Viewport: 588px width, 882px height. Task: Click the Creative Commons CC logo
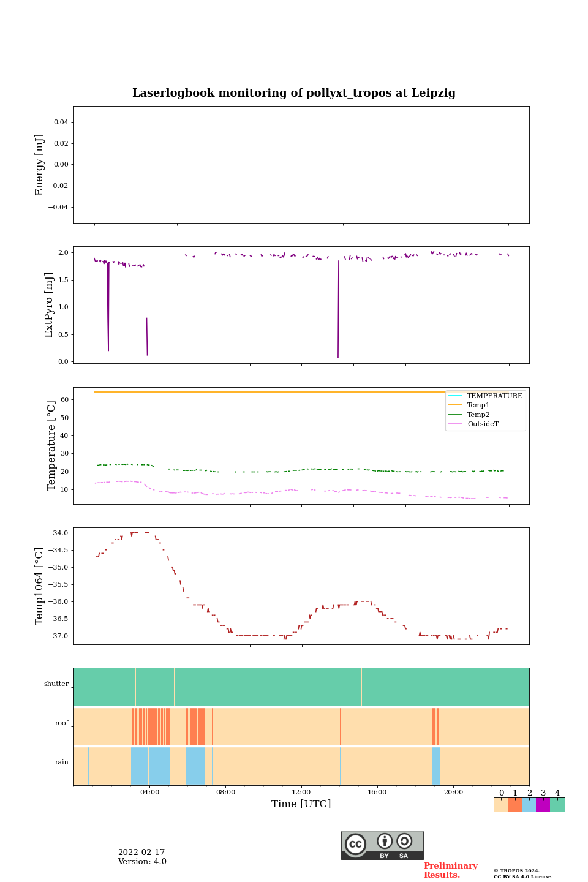point(355,844)
